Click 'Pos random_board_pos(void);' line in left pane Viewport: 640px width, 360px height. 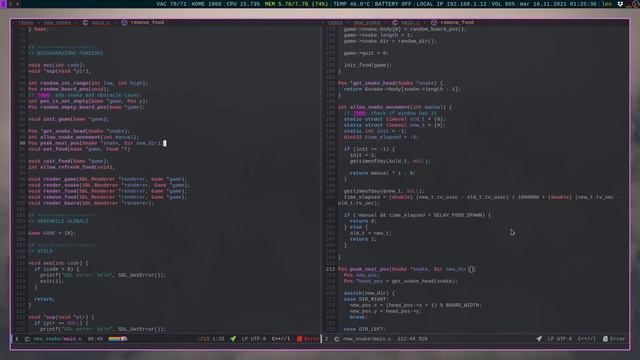point(68,89)
